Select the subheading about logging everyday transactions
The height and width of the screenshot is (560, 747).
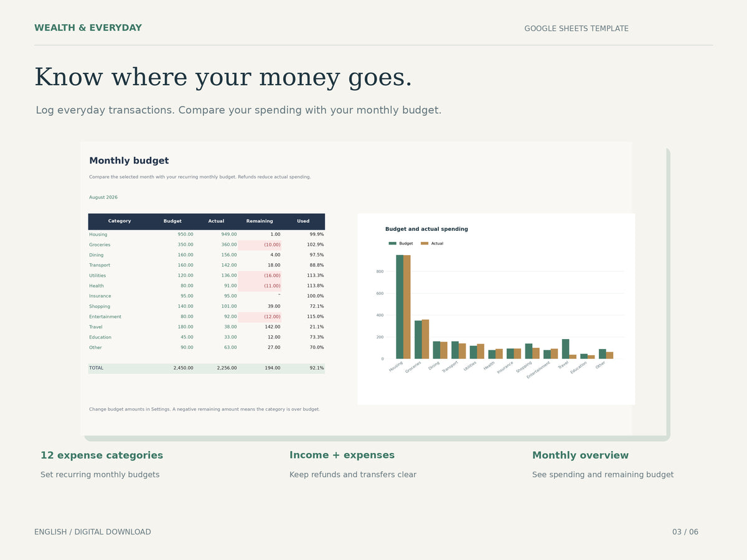pyautogui.click(x=238, y=110)
